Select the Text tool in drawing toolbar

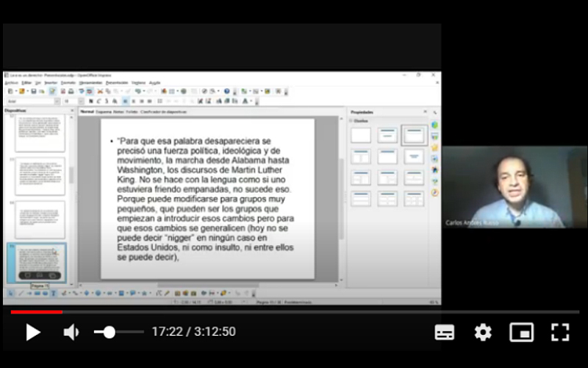coord(53,293)
